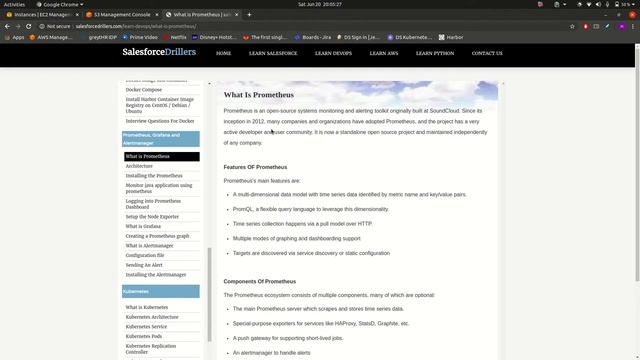Open Kubernetes Replication Controller link
Viewport: 640px width, 360px height.
[151, 349]
